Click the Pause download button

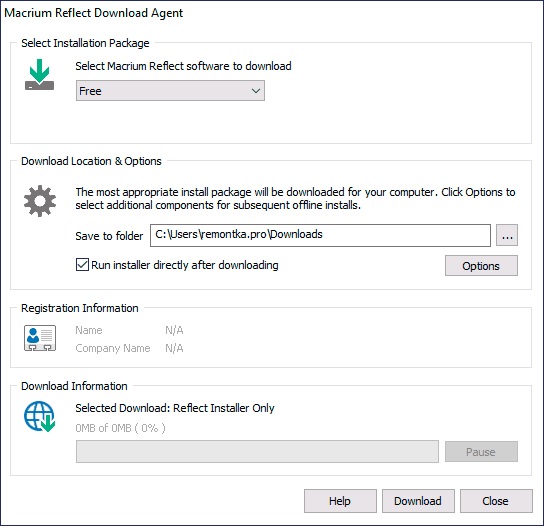pos(481,452)
